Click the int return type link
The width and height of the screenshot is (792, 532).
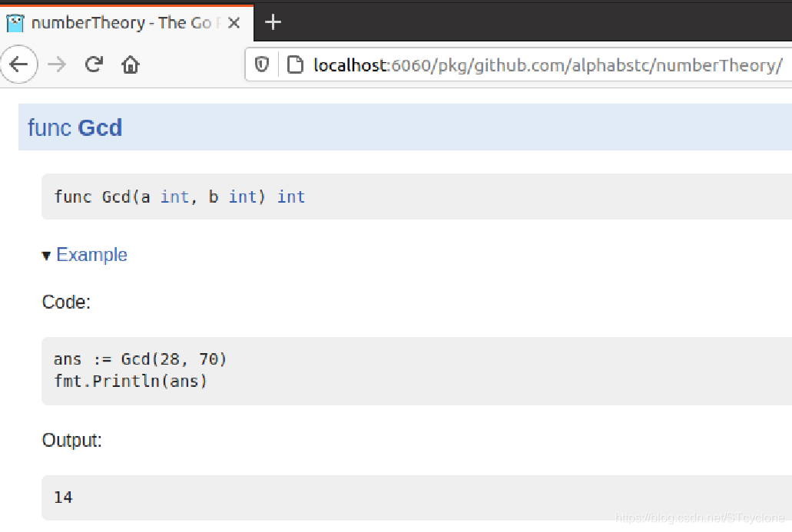point(291,197)
